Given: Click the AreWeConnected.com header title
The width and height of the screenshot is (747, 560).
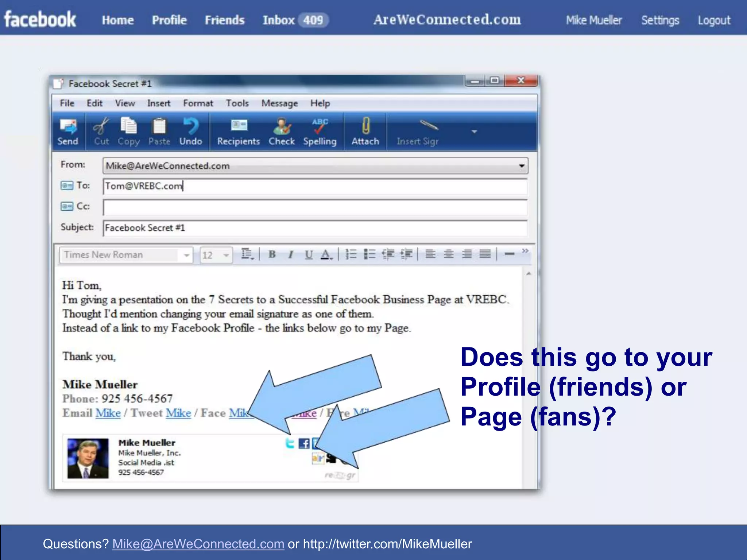Looking at the screenshot, I should coord(447,19).
